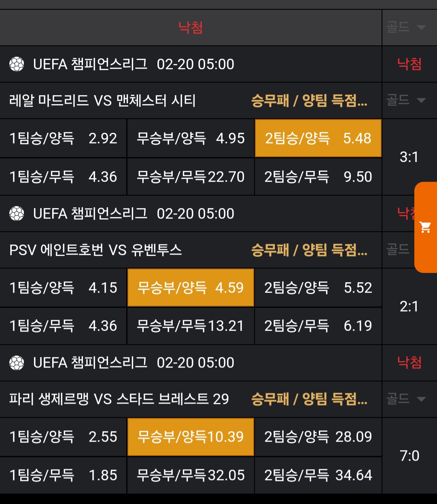Click the 7:0 final score cell
437x504 pixels.
click(x=409, y=456)
